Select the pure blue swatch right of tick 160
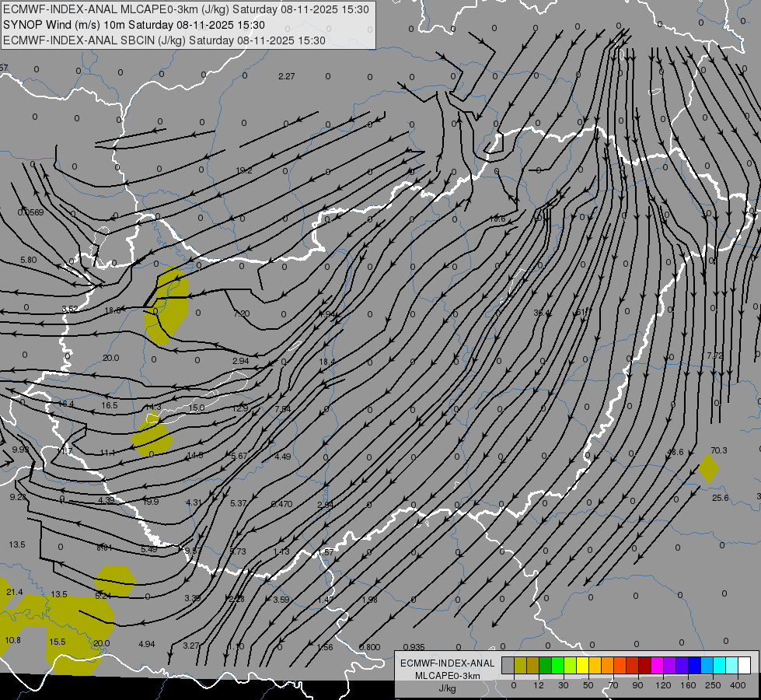761x700 pixels. (x=694, y=665)
